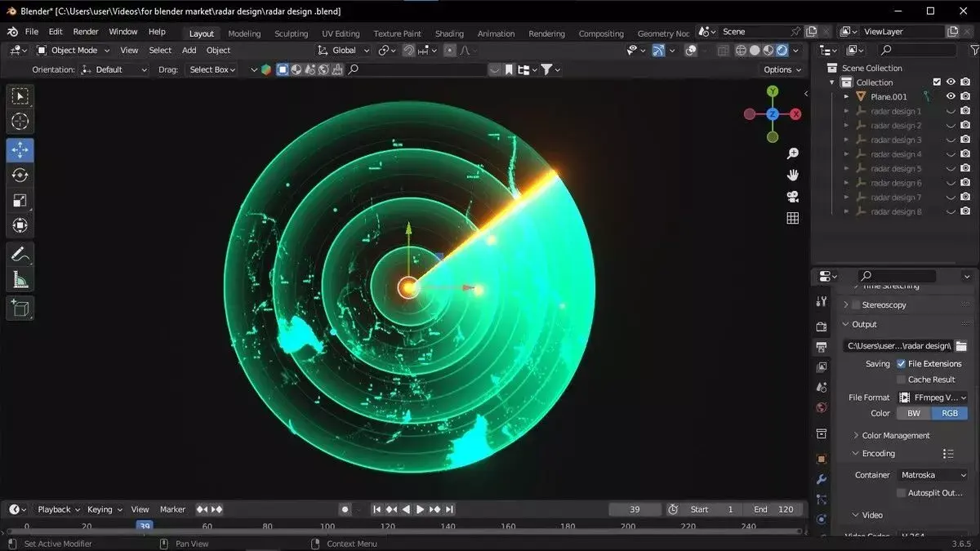Play animation forward
This screenshot has height=551, width=980.
[x=421, y=509]
